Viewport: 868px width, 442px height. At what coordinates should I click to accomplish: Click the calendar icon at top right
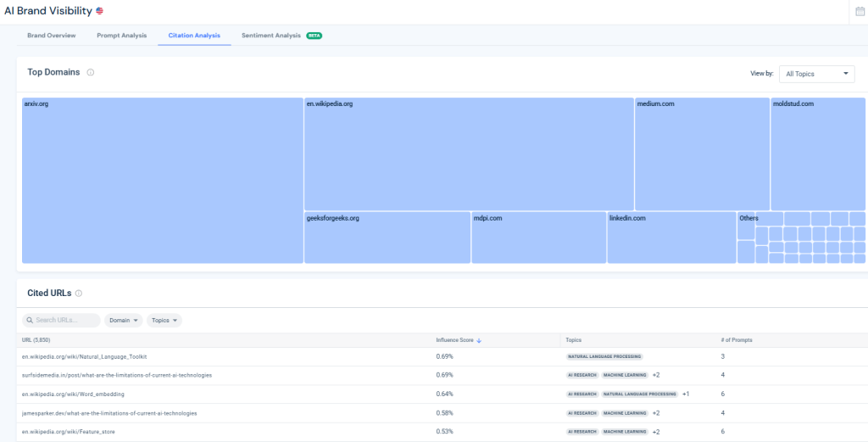(860, 11)
